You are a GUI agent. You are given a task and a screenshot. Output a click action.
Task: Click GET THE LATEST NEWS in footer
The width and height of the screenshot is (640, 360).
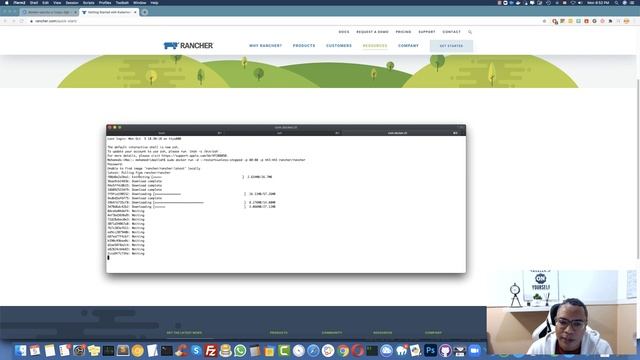184,333
